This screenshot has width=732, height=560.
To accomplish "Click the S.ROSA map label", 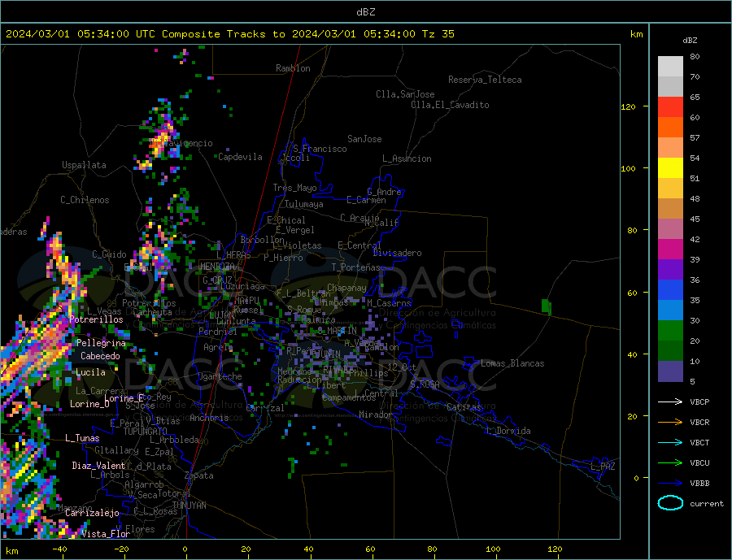I will click(425, 384).
